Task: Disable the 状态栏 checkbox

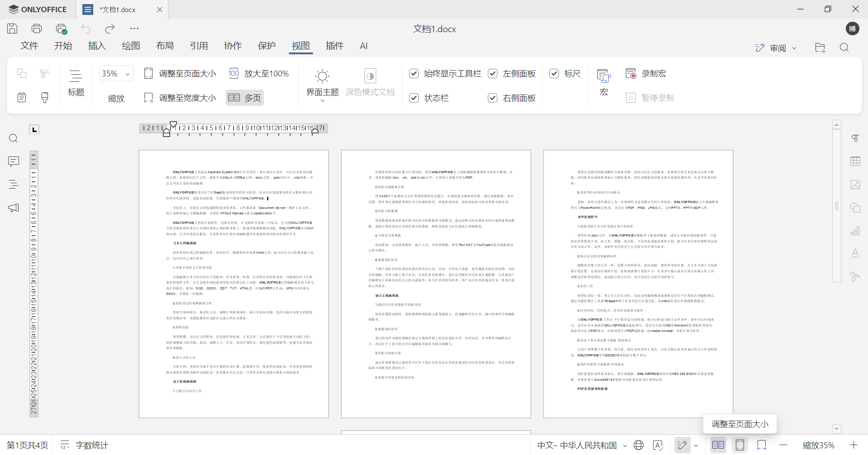Action: tap(414, 98)
